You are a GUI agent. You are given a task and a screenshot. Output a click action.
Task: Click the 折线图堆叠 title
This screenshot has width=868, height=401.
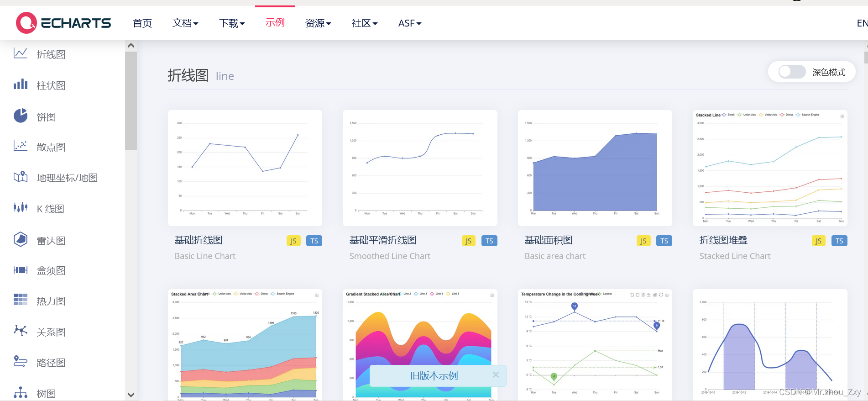723,240
